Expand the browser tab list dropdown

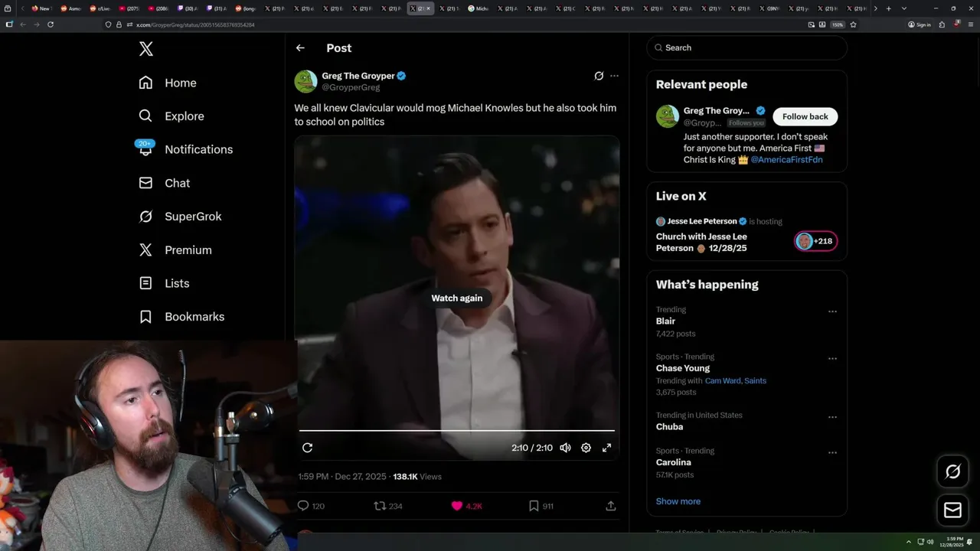pyautogui.click(x=904, y=8)
